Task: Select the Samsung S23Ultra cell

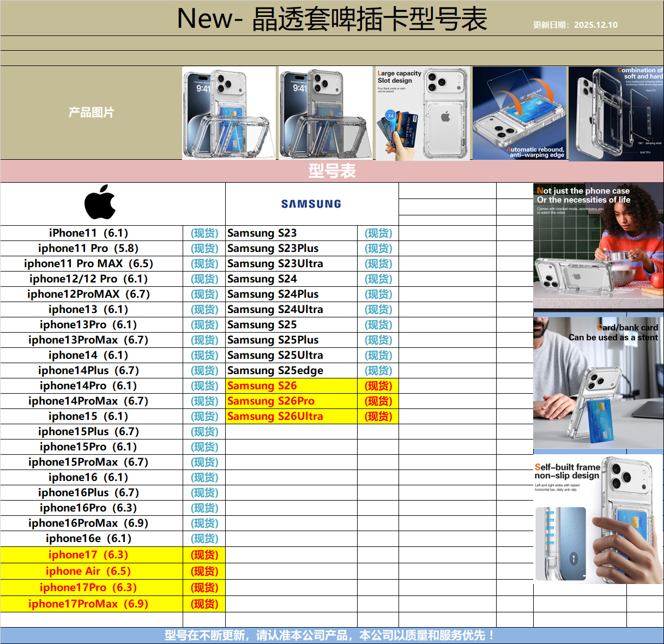Action: click(x=292, y=263)
